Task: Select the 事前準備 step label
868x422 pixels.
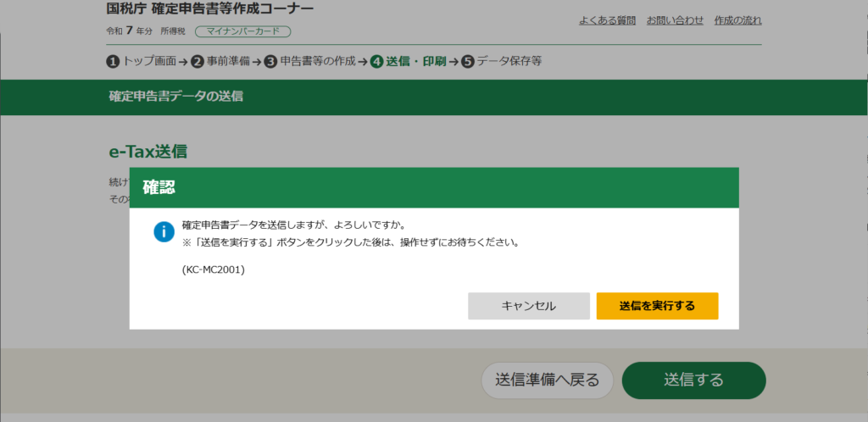Action: (x=227, y=61)
